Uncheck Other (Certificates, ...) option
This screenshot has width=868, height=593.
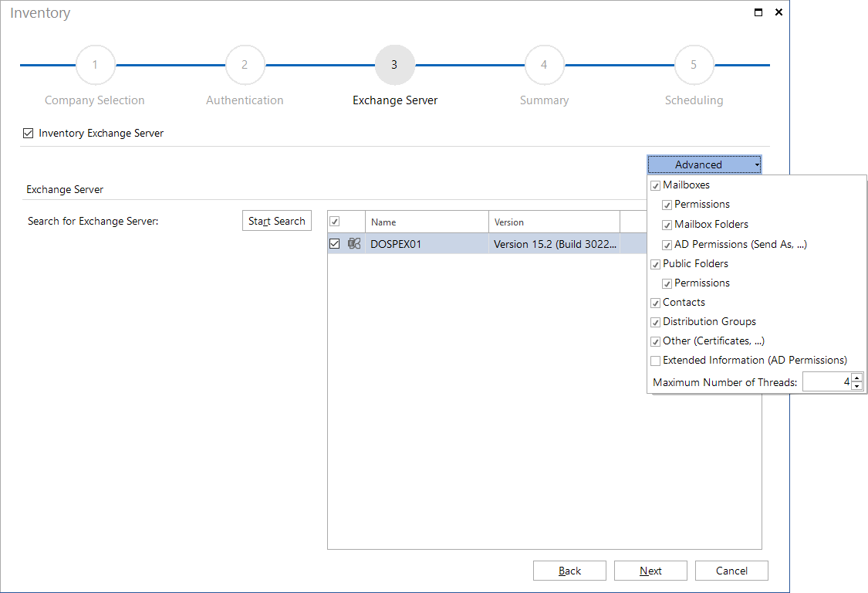(655, 342)
